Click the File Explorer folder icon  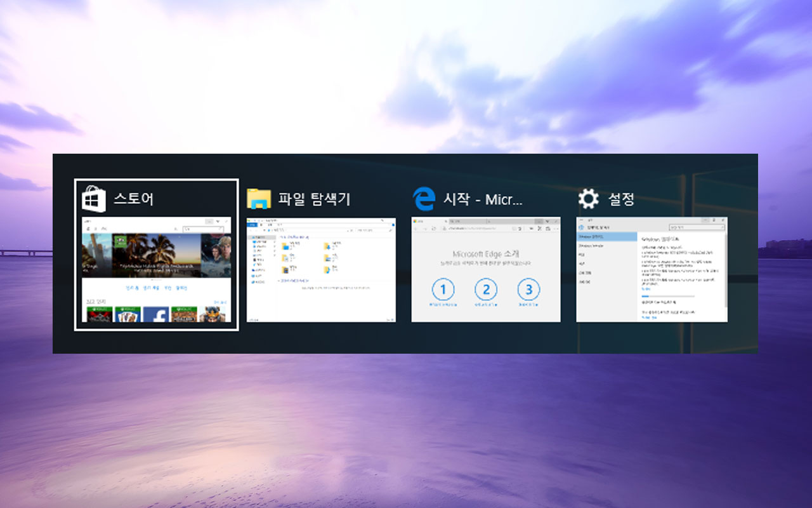[x=260, y=199]
